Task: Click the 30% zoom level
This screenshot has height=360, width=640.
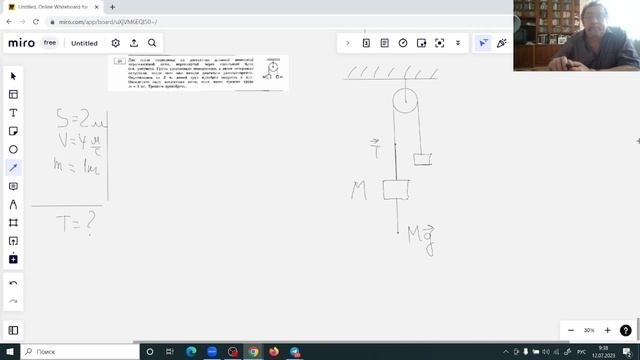Action: tap(589, 330)
